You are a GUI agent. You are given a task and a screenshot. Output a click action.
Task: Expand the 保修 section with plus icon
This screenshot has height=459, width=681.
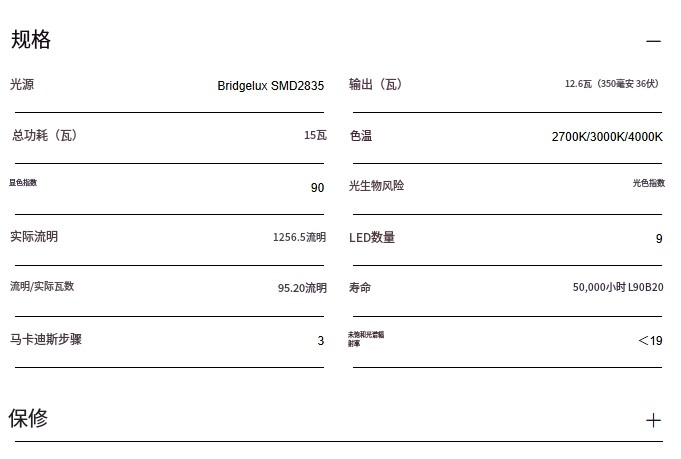point(653,421)
